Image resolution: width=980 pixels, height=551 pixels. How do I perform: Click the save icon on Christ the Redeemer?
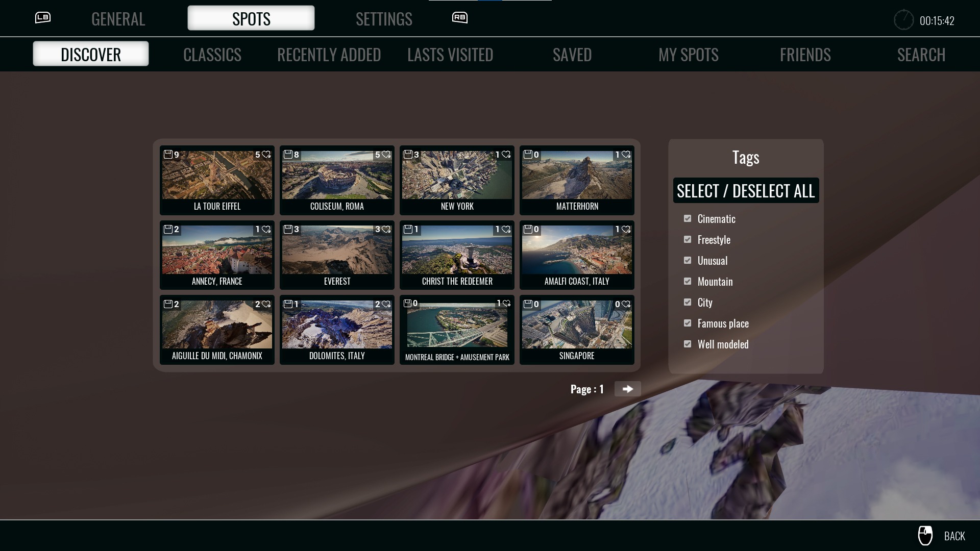(x=408, y=229)
